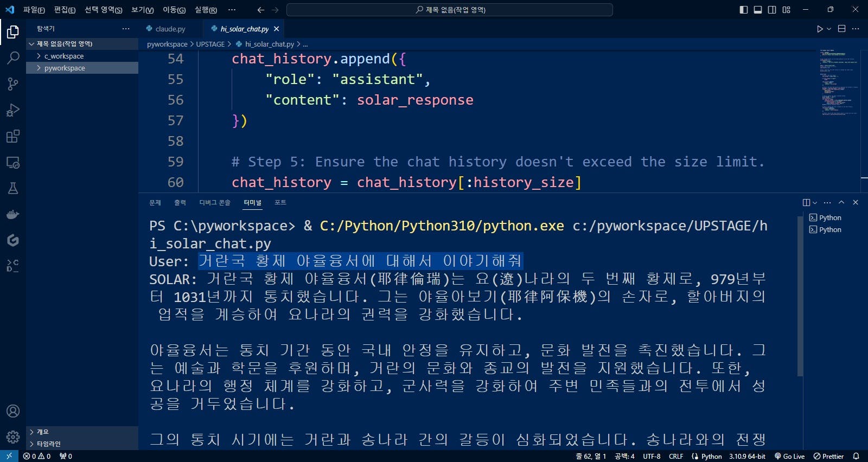Open the Accounts icon in activity bar
The width and height of the screenshot is (868, 462).
[x=13, y=411]
